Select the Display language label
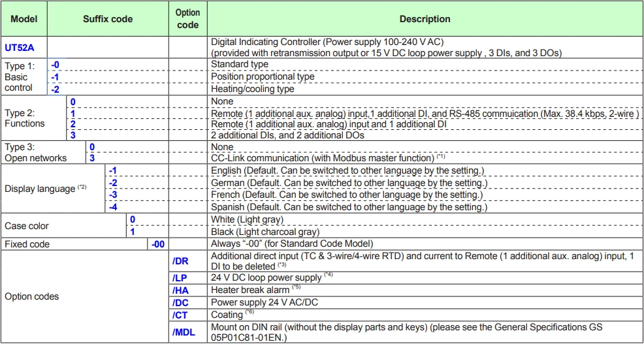 coord(46,189)
